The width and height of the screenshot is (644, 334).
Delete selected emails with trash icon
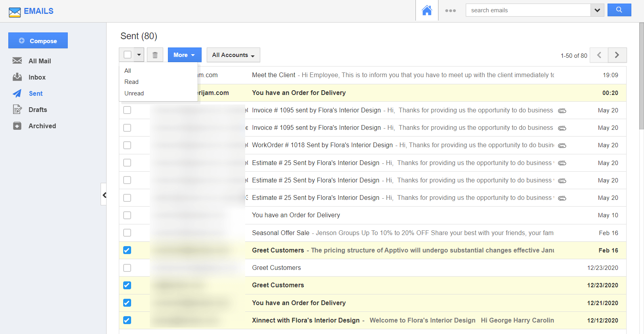155,55
